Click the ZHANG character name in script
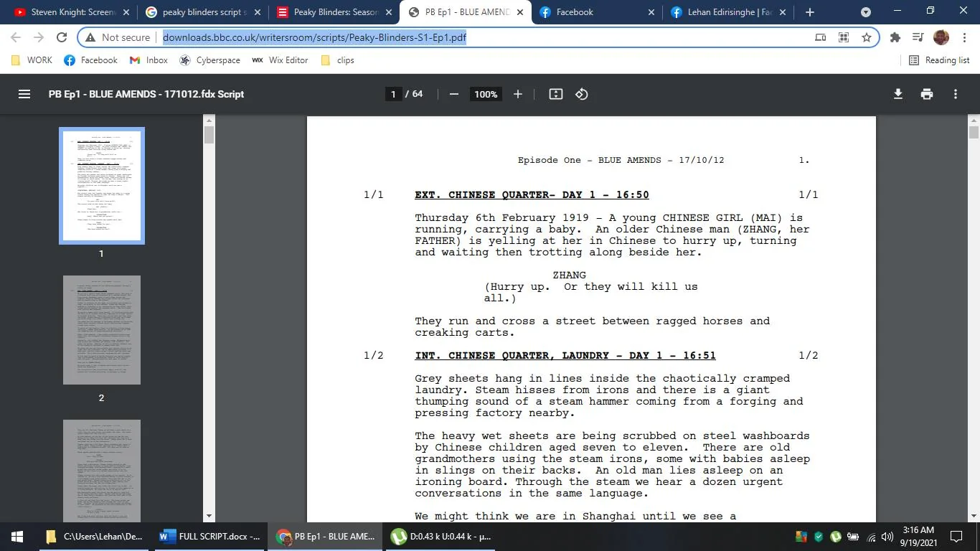Screen dimensions: 980x551 [x=570, y=275]
